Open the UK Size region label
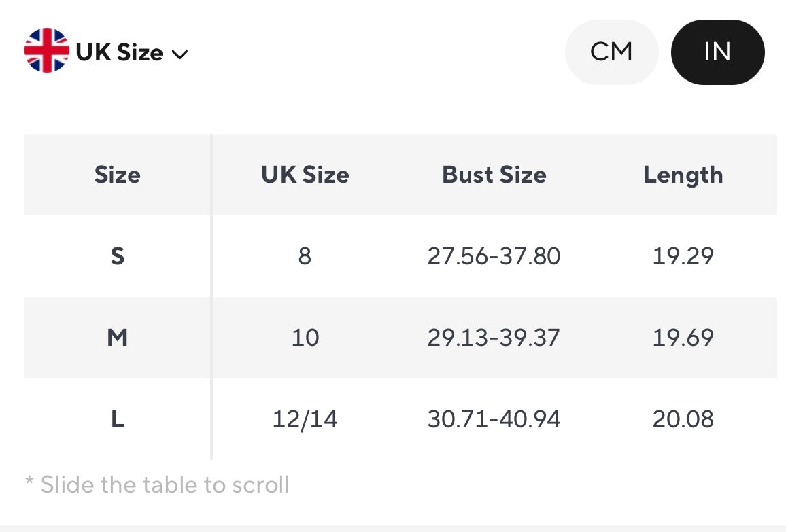 coord(120,52)
